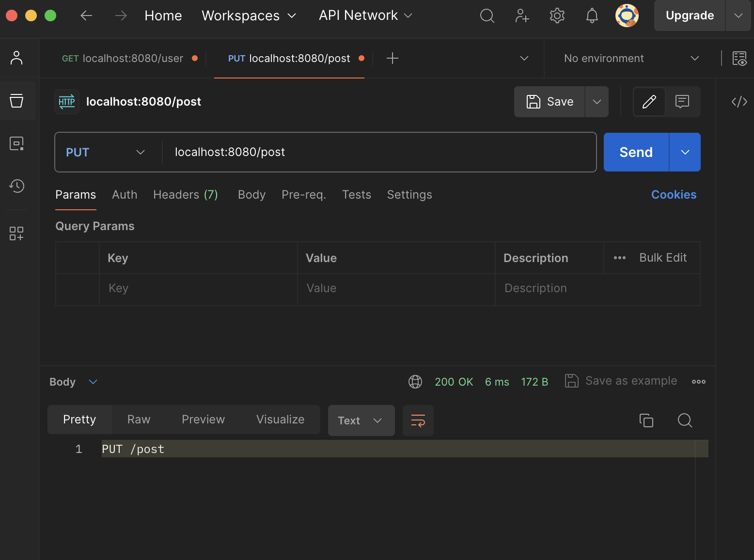This screenshot has height=560, width=754.
Task: Click the query param Value field
Action: click(x=396, y=288)
